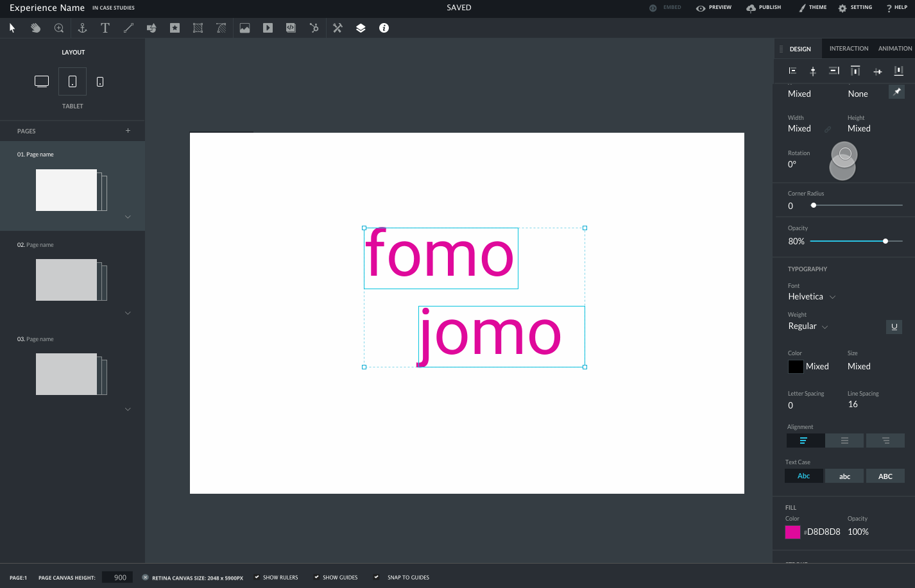Click the insert image tool
Image resolution: width=915 pixels, height=588 pixels.
click(x=244, y=28)
